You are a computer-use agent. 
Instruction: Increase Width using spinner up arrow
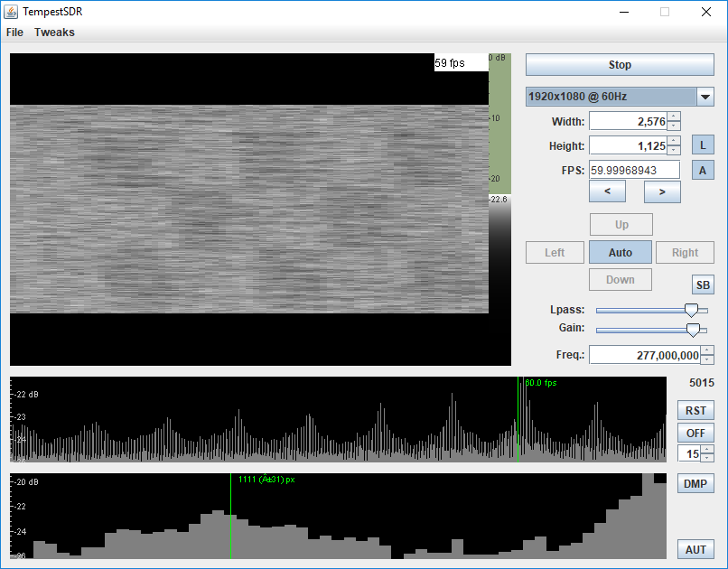click(674, 117)
